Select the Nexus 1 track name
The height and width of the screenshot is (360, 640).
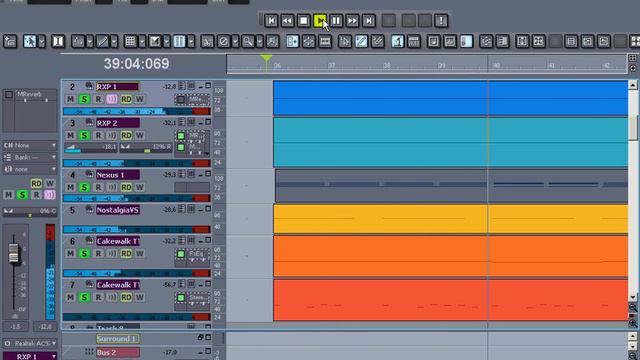pos(118,175)
